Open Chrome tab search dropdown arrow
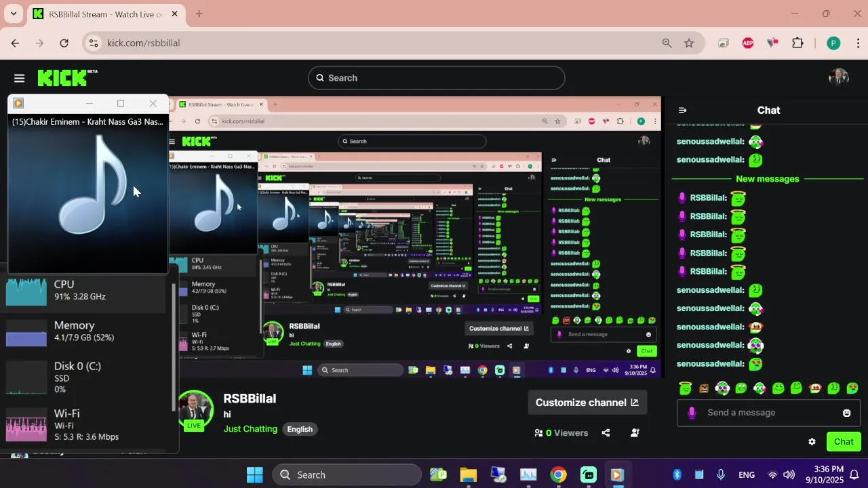 (x=13, y=14)
